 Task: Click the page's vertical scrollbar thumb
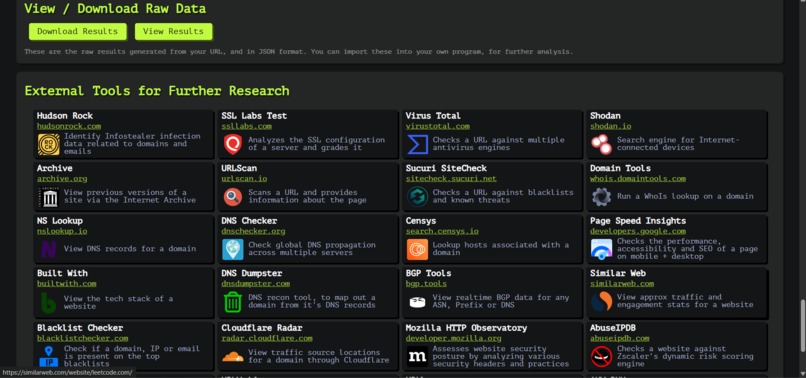click(x=802, y=325)
